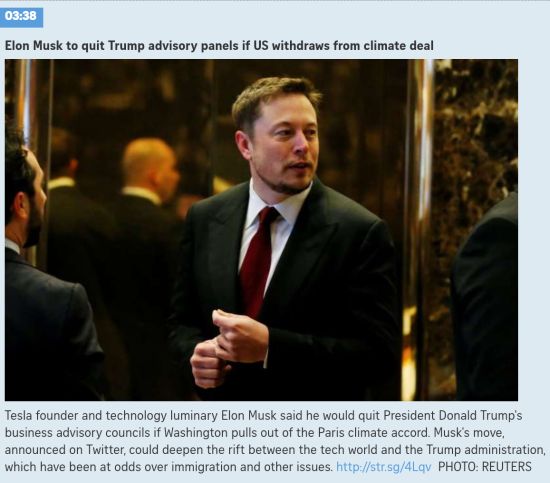Click "President Donald Trump's" in the summary
The image size is (550, 483).
[453, 415]
